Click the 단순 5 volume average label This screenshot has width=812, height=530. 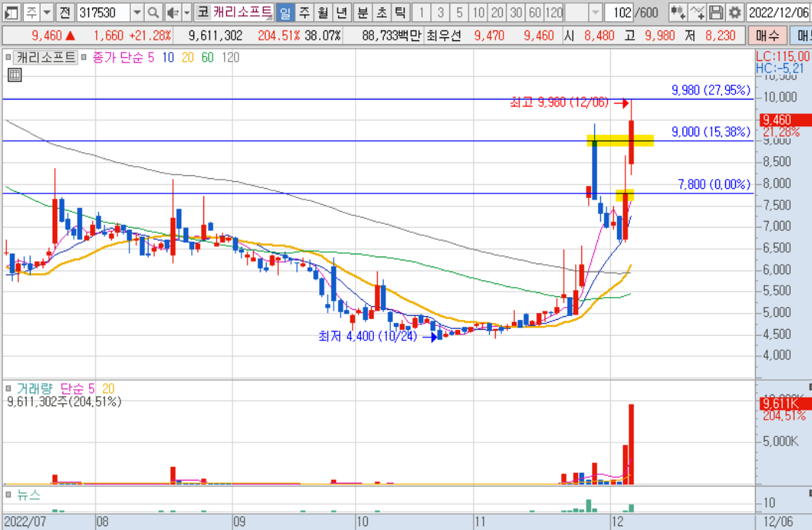[x=78, y=388]
